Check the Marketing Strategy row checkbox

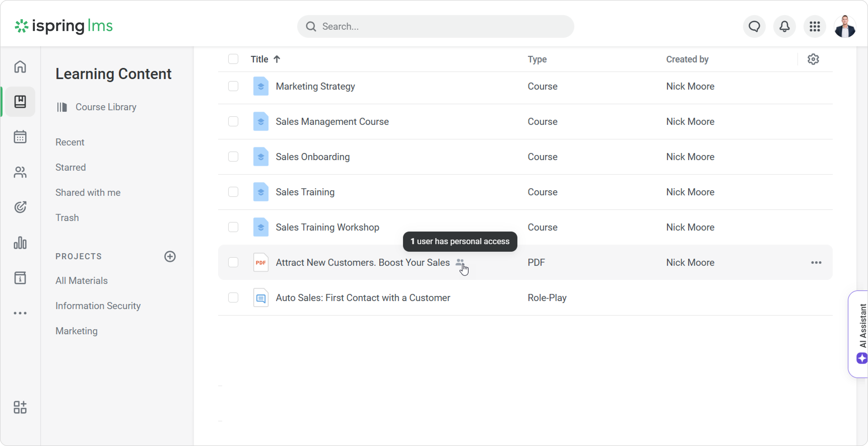[233, 86]
